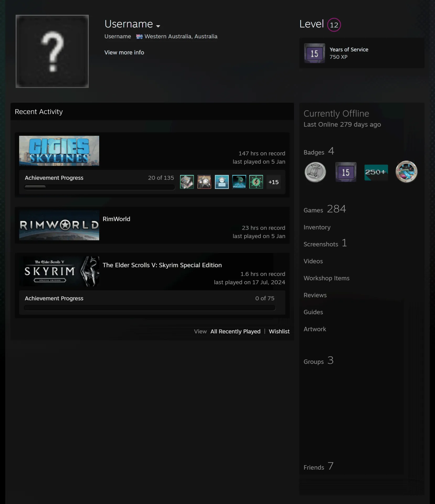The width and height of the screenshot is (435, 504).
Task: Open the Guides link
Action: pyautogui.click(x=313, y=312)
